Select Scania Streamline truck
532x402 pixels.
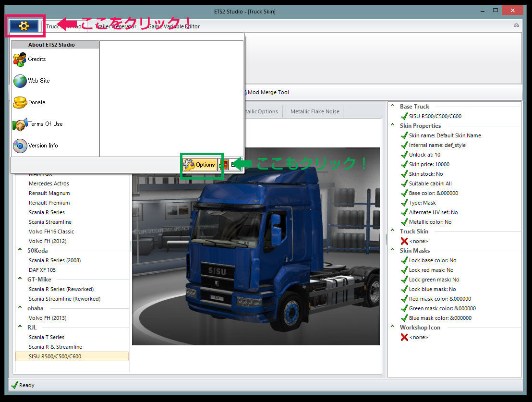click(x=50, y=222)
